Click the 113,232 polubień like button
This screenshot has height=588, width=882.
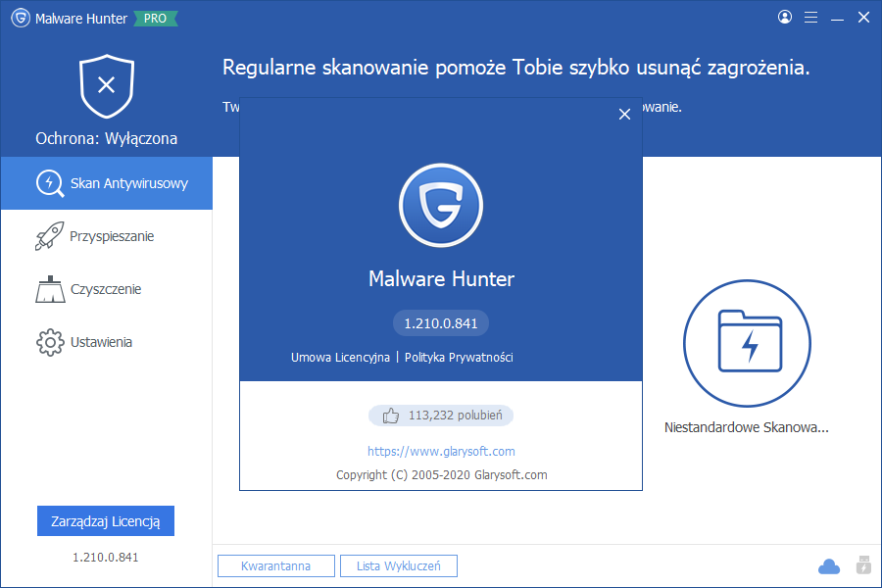[441, 416]
